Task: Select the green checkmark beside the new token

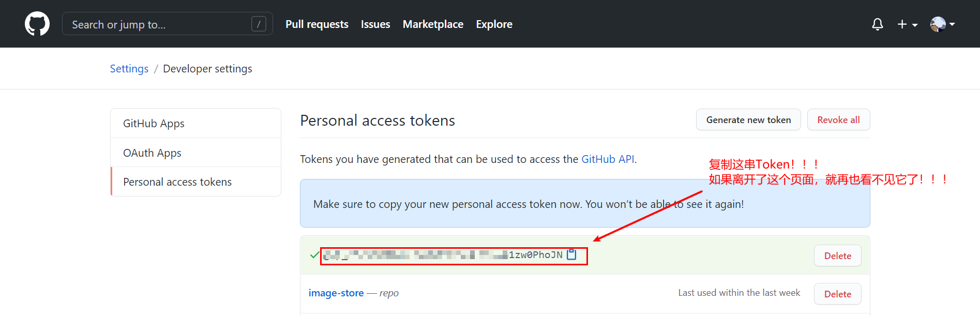Action: coord(314,255)
